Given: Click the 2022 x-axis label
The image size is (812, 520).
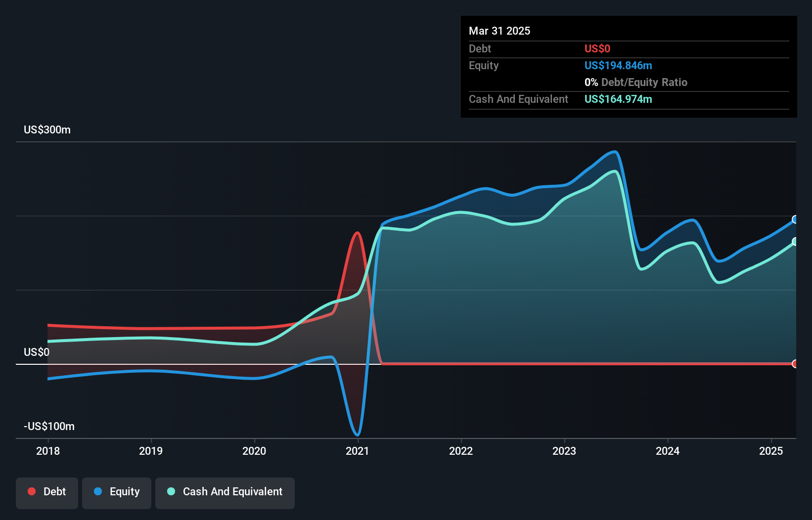Looking at the screenshot, I should [461, 451].
